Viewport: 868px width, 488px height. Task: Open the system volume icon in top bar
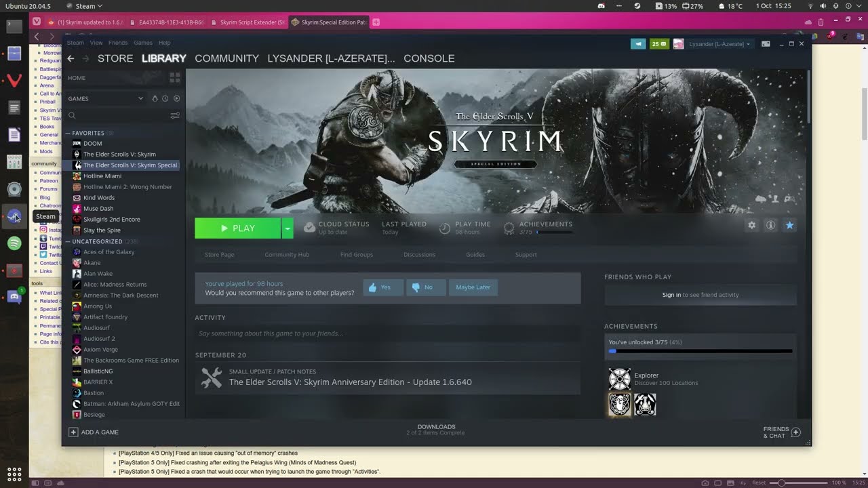pyautogui.click(x=822, y=5)
